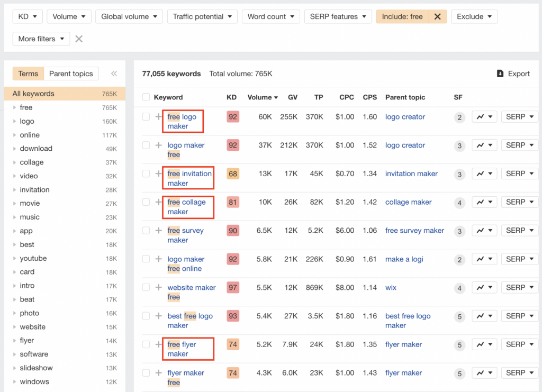Add 'logo maker free' keyword with plus icon
The height and width of the screenshot is (392, 542).
[x=158, y=145]
